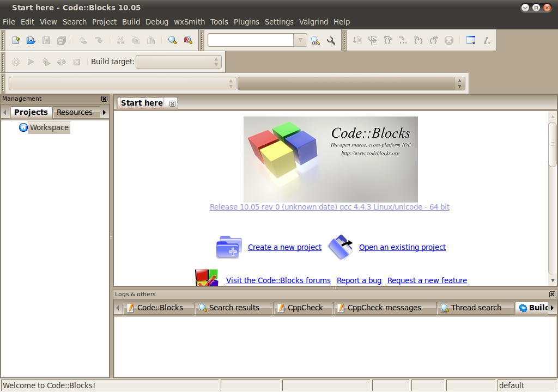Open the search text combo arrow
The image size is (558, 392).
(300, 40)
